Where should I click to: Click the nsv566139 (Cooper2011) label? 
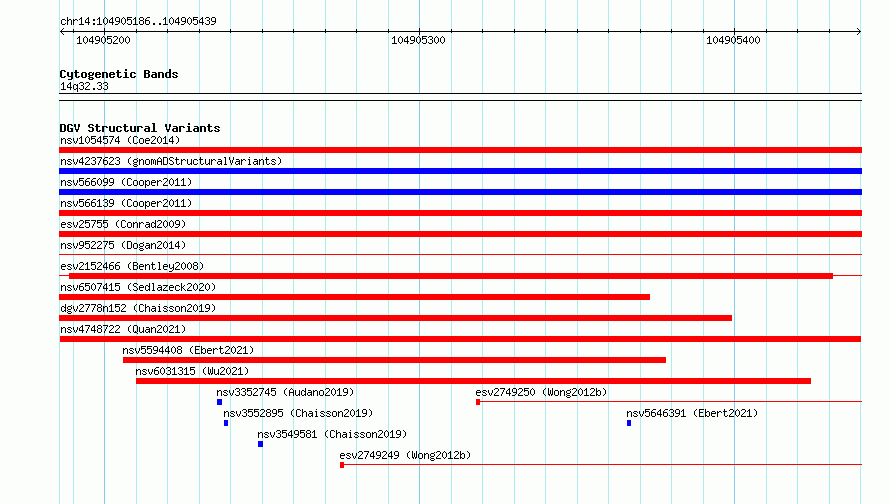(126, 203)
